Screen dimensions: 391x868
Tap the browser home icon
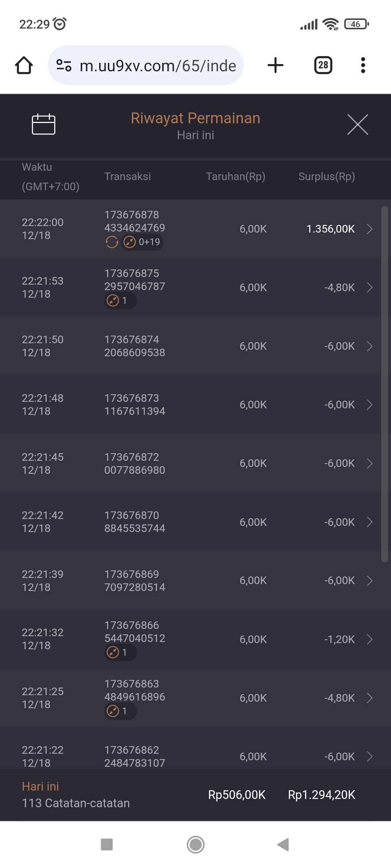point(24,65)
